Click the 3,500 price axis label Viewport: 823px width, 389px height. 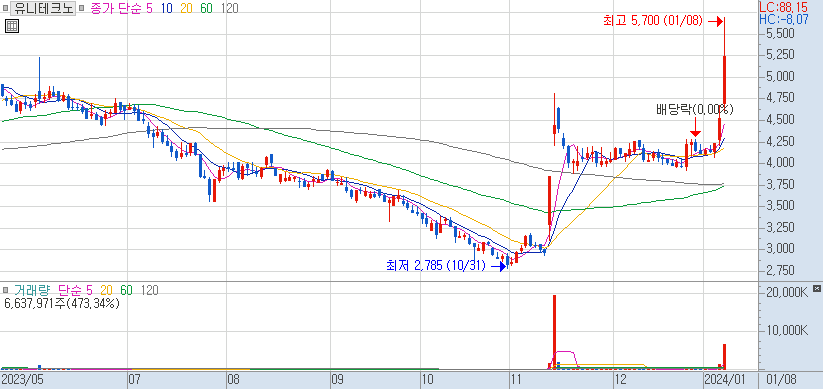pos(779,205)
